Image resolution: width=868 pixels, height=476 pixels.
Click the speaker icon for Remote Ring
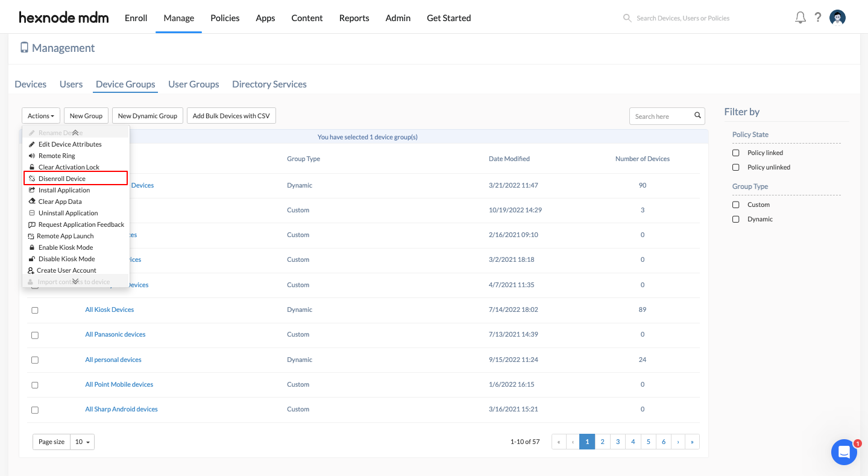pos(32,156)
